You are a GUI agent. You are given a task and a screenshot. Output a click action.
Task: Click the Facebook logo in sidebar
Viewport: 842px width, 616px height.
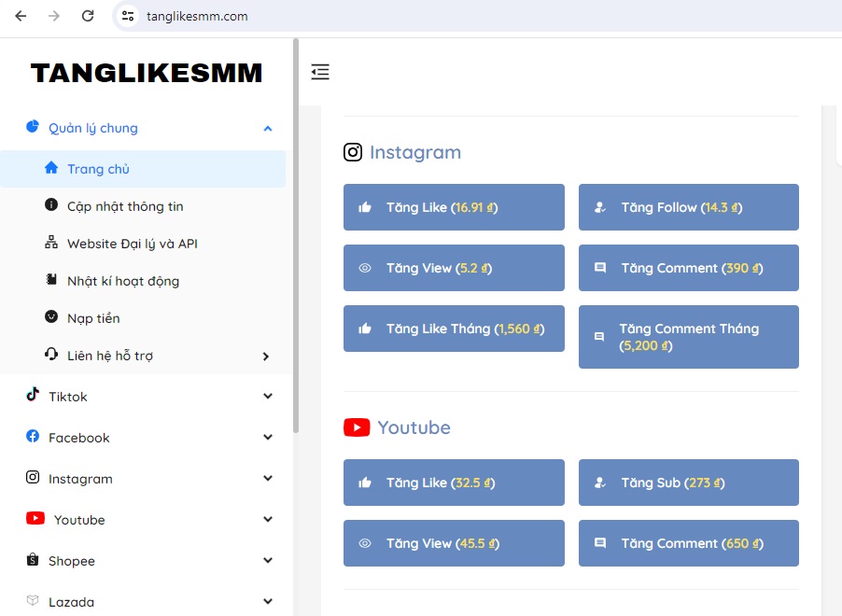coord(33,436)
